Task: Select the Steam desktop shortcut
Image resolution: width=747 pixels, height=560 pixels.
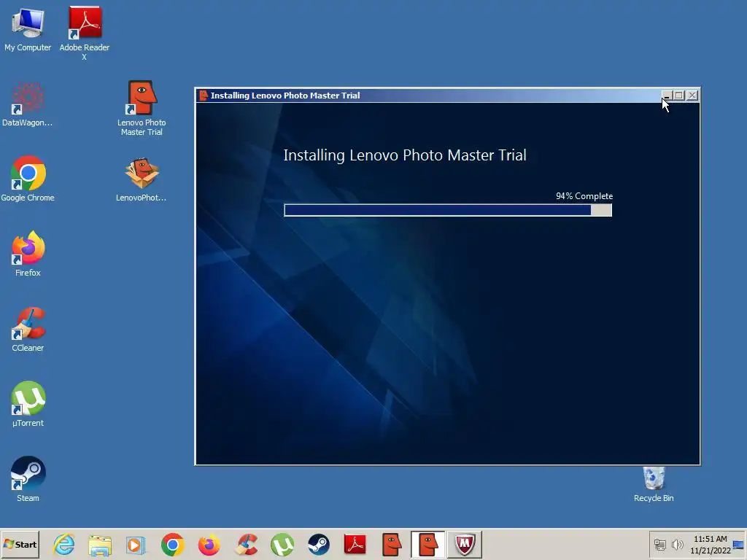Action: (x=28, y=479)
